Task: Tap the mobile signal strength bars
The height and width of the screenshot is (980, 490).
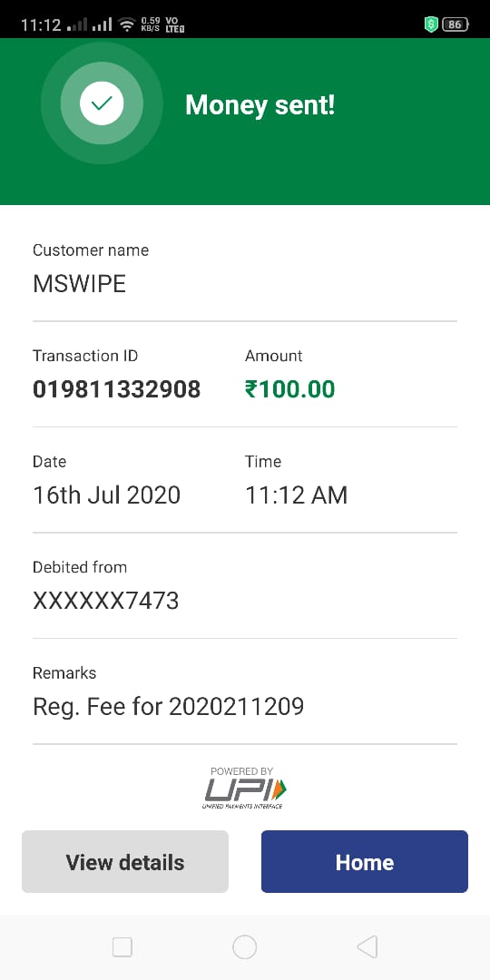Action: 89,24
